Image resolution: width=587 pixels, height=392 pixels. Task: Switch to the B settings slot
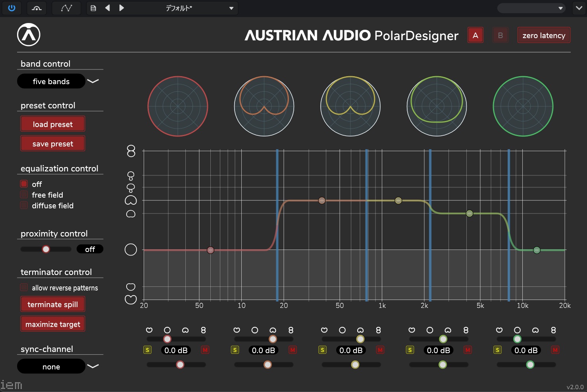[500, 35]
